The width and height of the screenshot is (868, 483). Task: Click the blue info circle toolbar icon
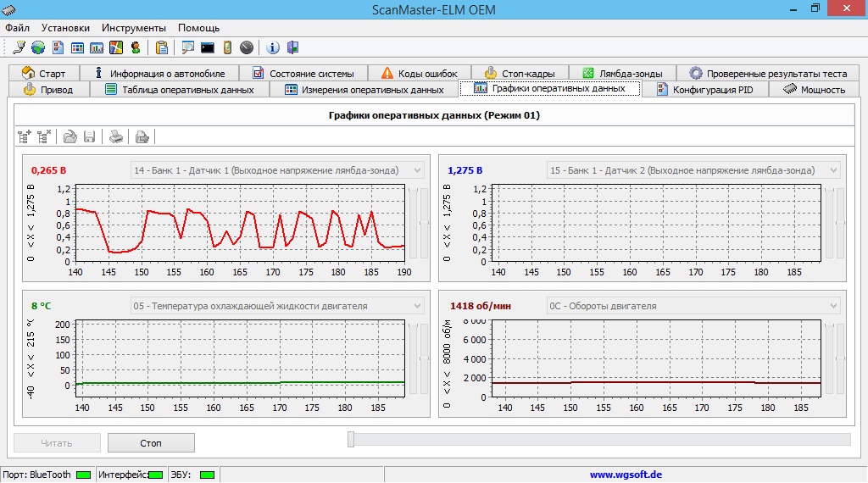pos(273,47)
